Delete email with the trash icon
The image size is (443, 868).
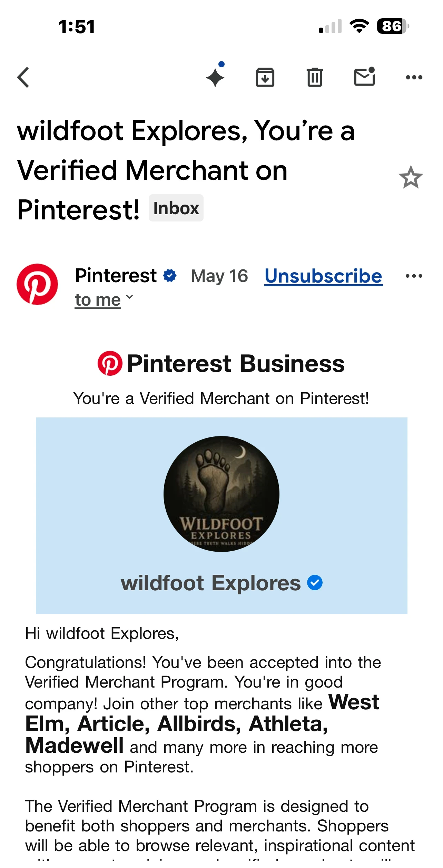point(315,77)
